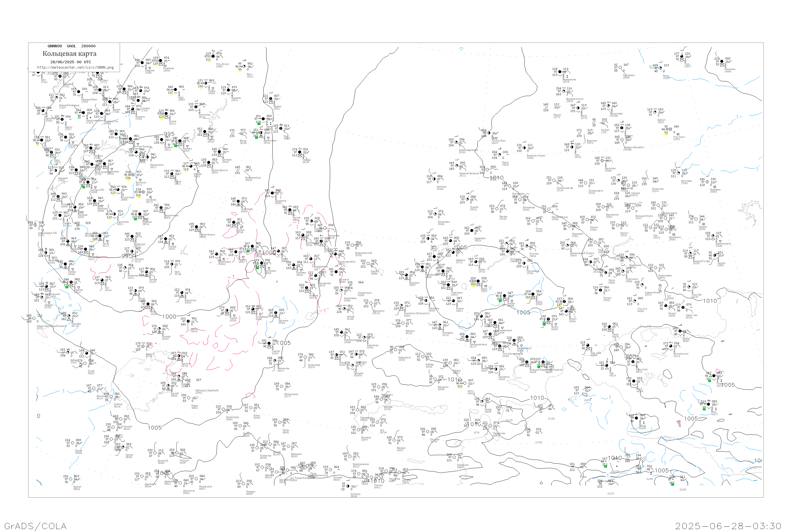Image resolution: width=798 pixels, height=532 pixels.
Task: Click the Кольцевая карта map title
Action: [x=69, y=54]
